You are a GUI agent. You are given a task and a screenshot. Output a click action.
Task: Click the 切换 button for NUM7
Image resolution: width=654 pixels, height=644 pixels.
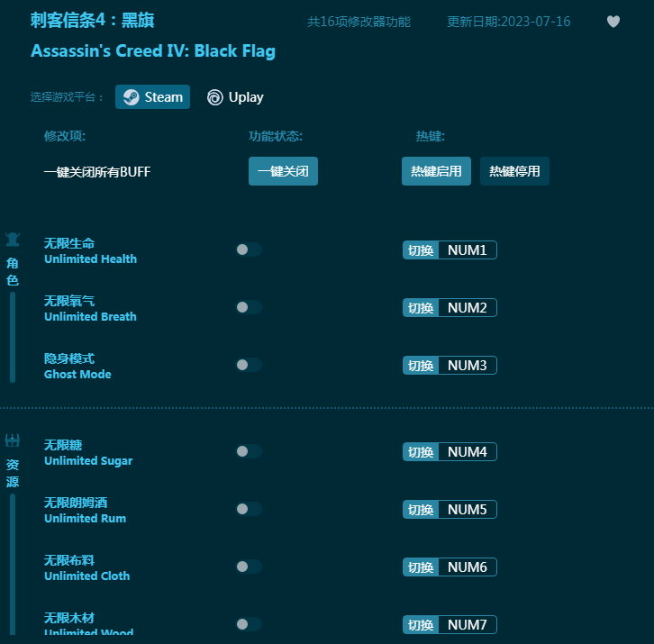coord(421,624)
